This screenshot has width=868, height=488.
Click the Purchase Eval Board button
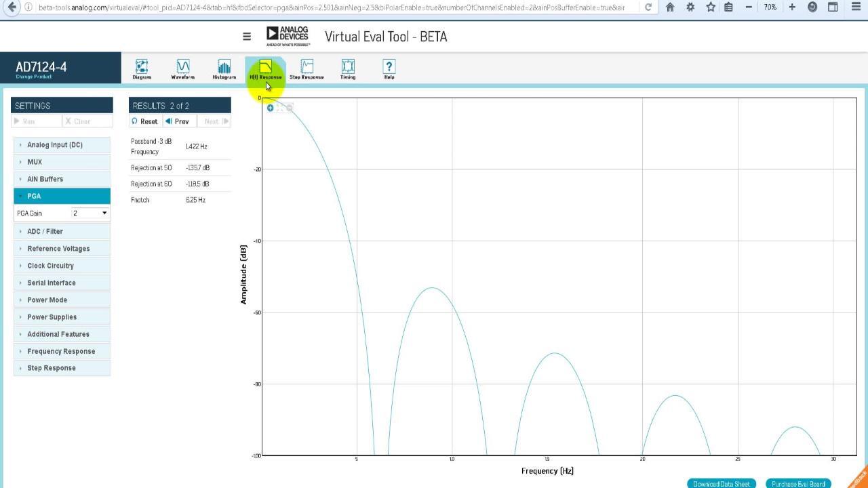click(798, 484)
